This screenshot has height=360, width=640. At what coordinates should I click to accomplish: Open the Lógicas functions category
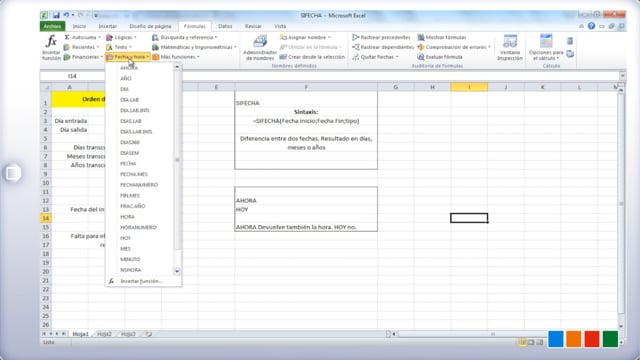point(121,37)
